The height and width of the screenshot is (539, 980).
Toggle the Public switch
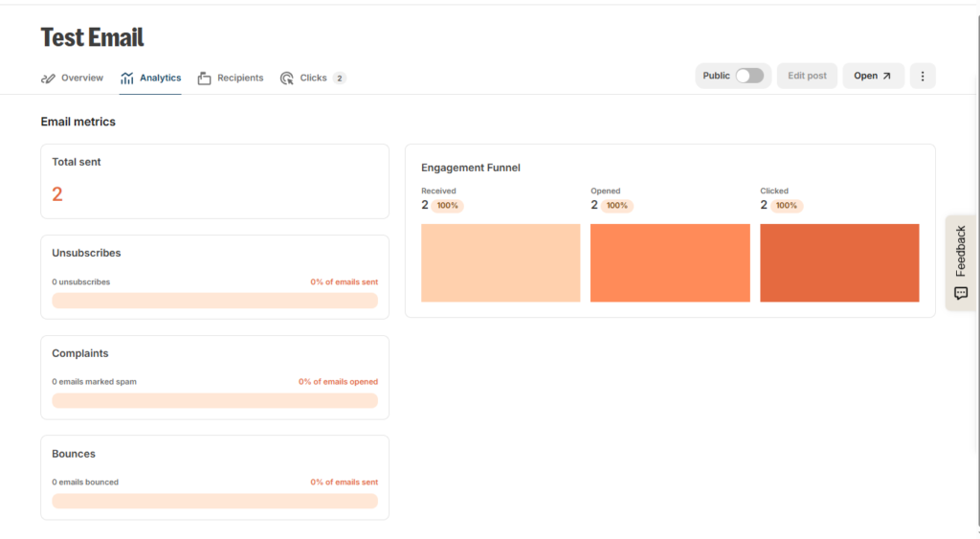749,76
